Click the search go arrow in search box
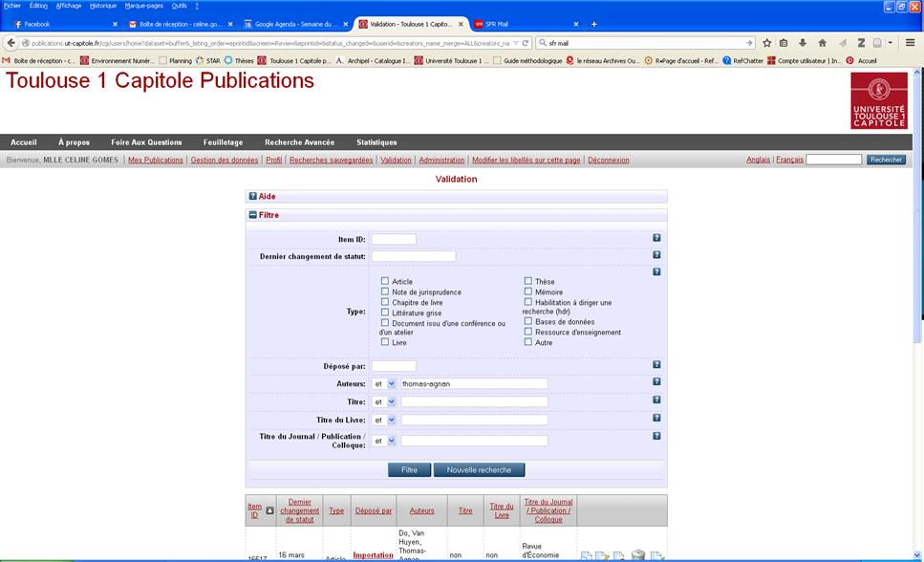This screenshot has width=924, height=562. click(749, 43)
